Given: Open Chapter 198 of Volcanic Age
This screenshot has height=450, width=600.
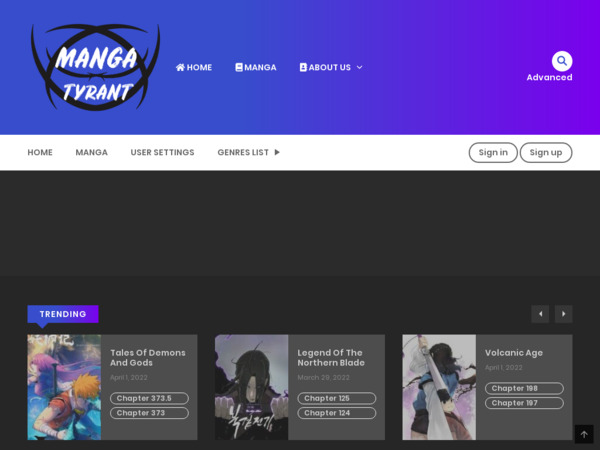Looking at the screenshot, I should click(524, 388).
